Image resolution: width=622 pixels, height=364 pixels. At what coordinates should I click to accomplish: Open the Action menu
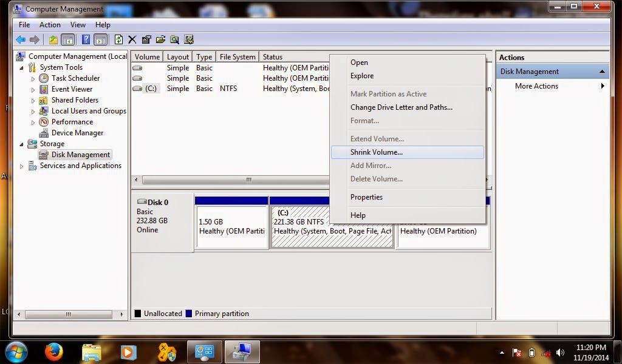(x=50, y=24)
